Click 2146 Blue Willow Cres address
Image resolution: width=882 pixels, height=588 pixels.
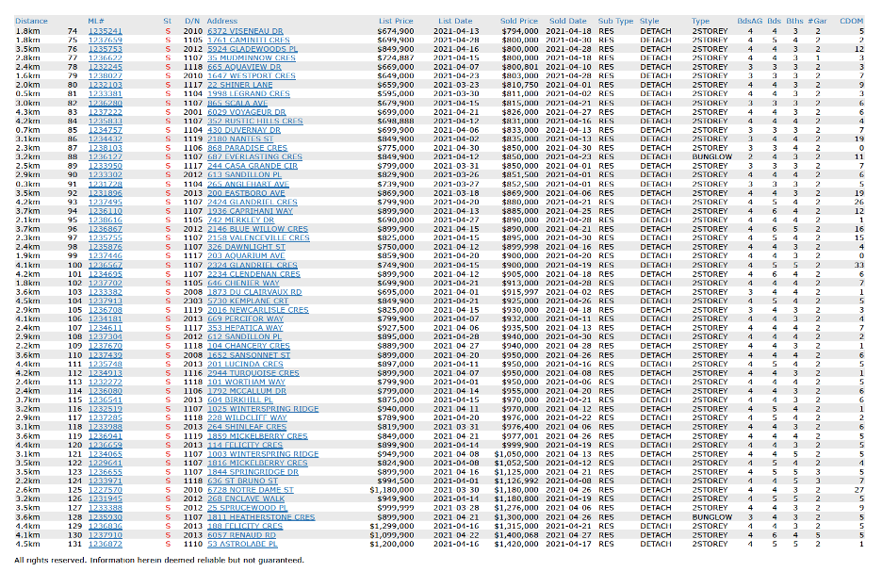pos(258,229)
